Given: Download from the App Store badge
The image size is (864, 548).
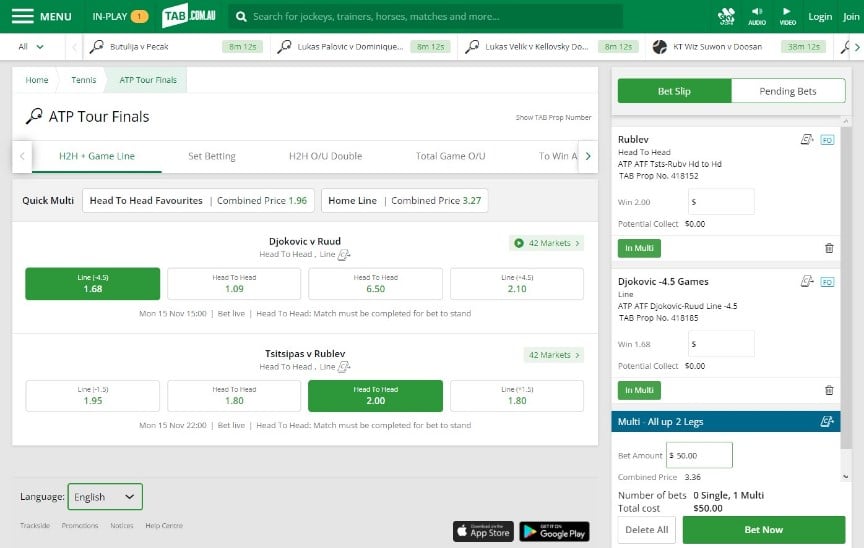Looking at the screenshot, I should [483, 531].
